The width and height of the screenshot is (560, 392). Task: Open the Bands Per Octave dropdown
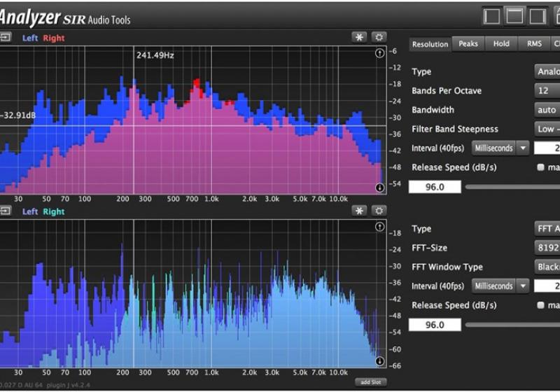point(547,91)
